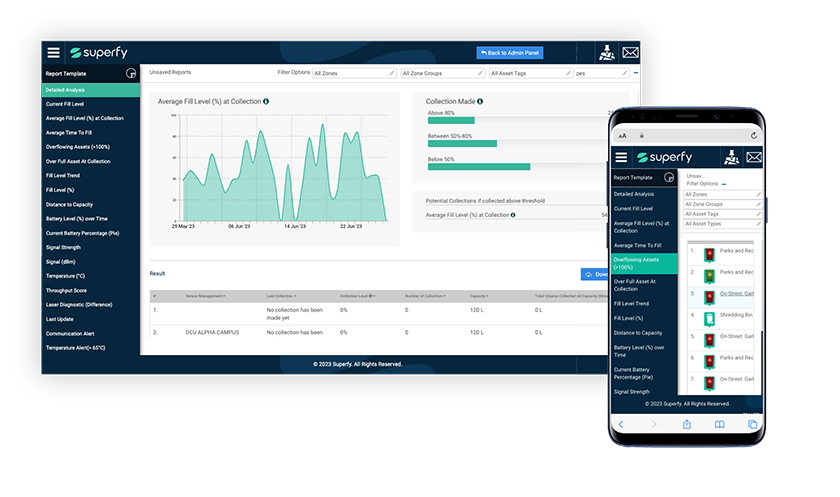Open All Asset Tags dropdown in desktop filters
Viewport: 840px width, 497px height.
(x=531, y=73)
